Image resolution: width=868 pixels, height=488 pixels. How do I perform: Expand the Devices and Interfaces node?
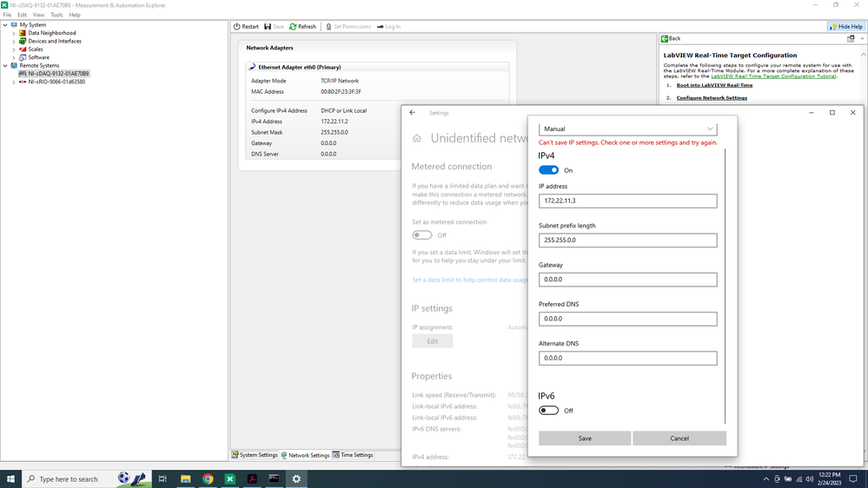[14, 41]
